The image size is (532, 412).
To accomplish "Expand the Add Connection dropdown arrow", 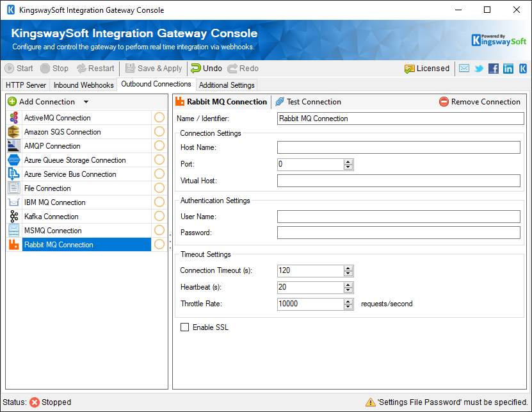I will [x=86, y=102].
